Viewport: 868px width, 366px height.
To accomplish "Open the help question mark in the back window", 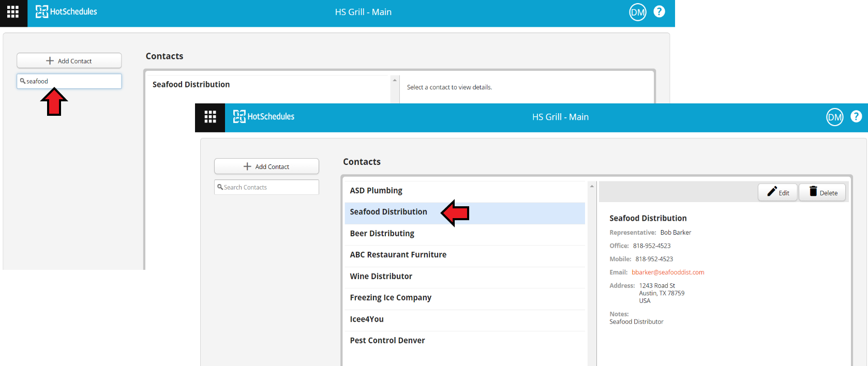I will pyautogui.click(x=659, y=11).
